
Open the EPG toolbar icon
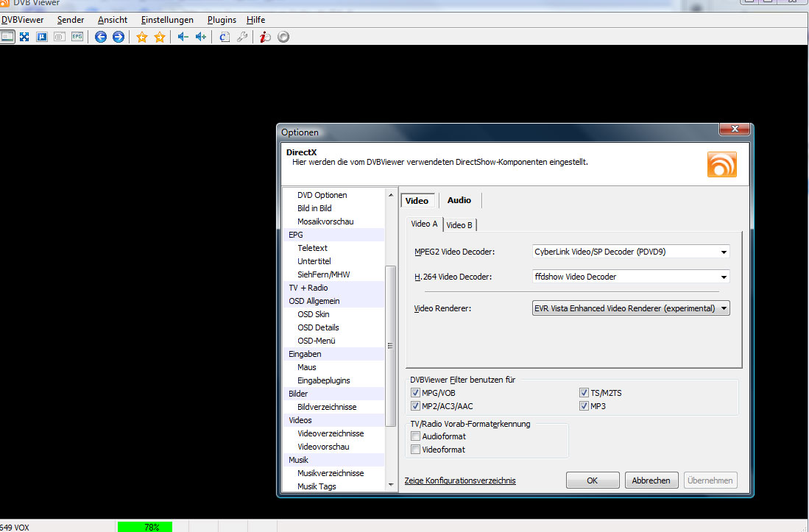click(x=77, y=37)
